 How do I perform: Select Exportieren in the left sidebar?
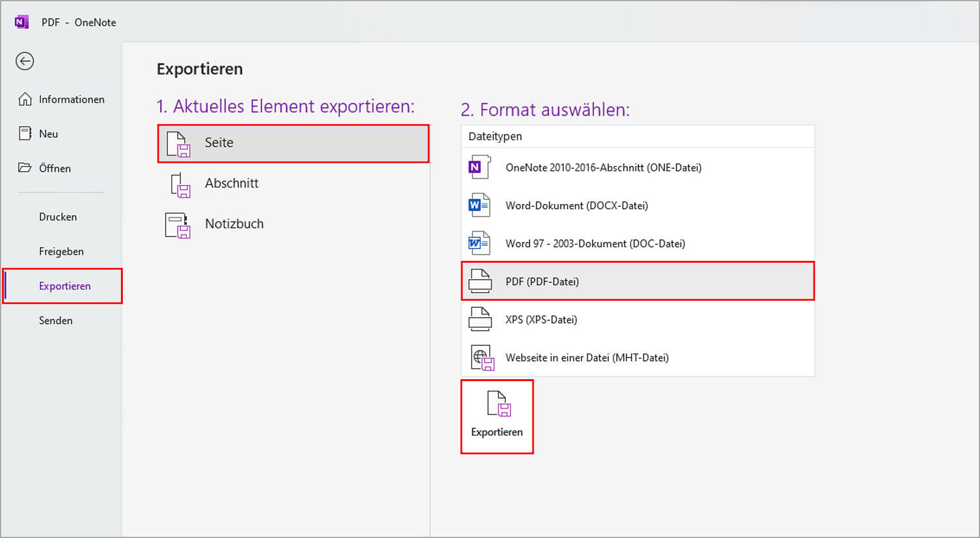[62, 286]
